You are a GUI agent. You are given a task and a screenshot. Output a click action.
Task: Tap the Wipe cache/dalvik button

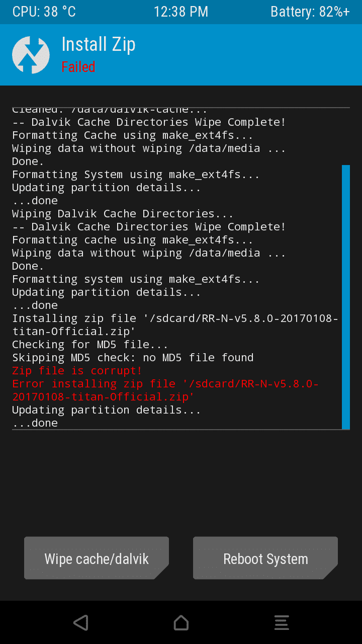97,558
